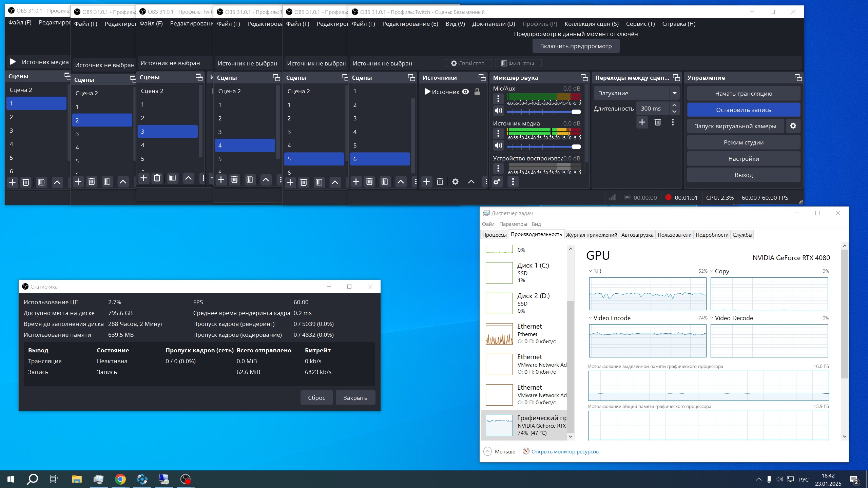
Task: Click Открыть монитор ресурсов link
Action: point(564,451)
